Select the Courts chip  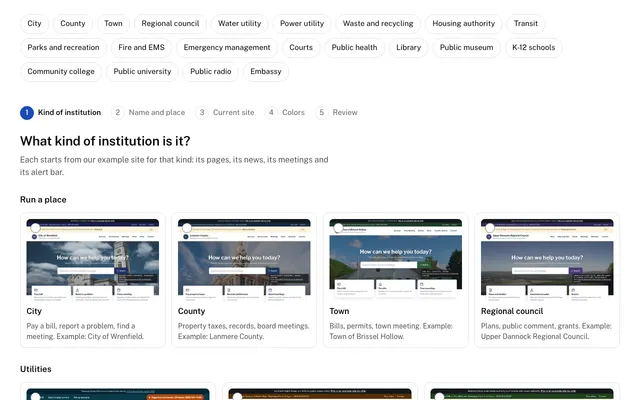point(301,48)
